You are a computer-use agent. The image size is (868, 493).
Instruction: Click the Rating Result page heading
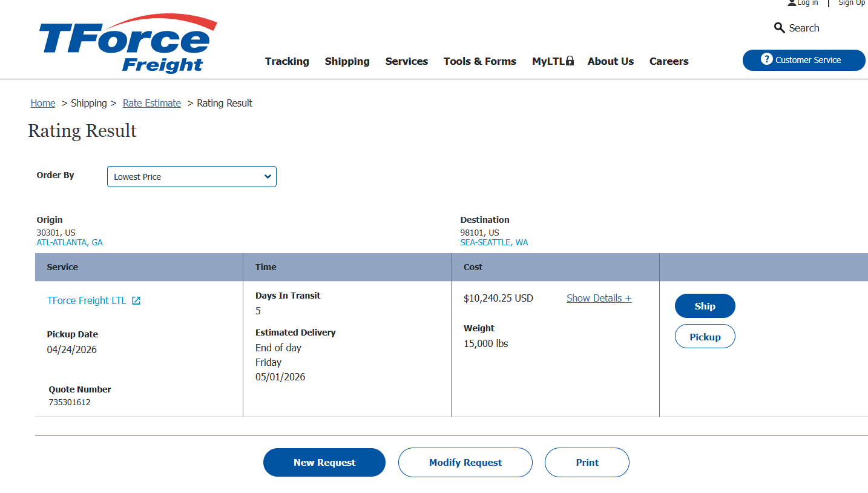tap(82, 131)
